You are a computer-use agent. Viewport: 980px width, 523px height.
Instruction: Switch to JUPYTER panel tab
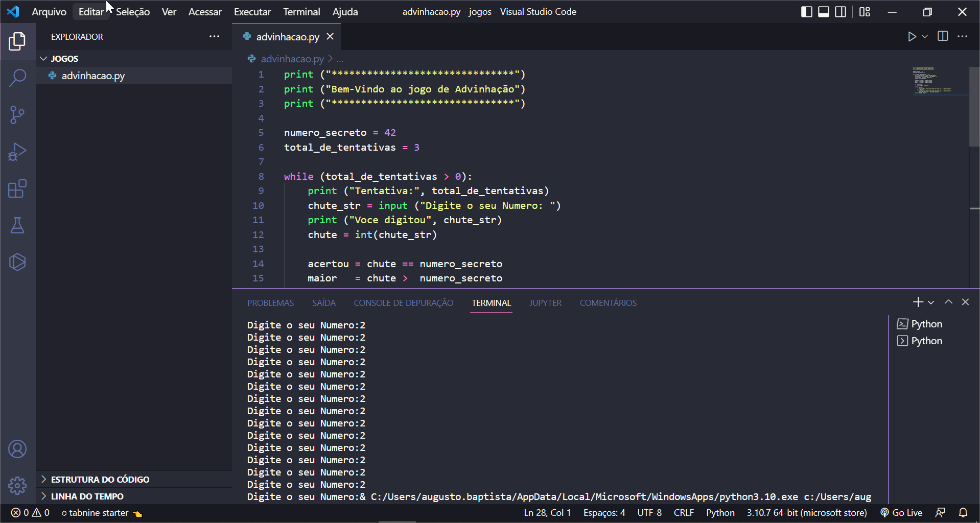545,303
